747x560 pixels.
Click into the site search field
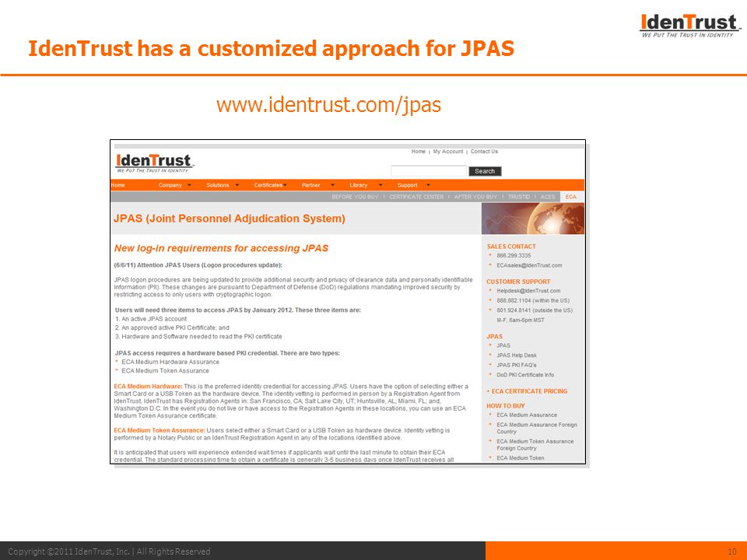tap(429, 171)
